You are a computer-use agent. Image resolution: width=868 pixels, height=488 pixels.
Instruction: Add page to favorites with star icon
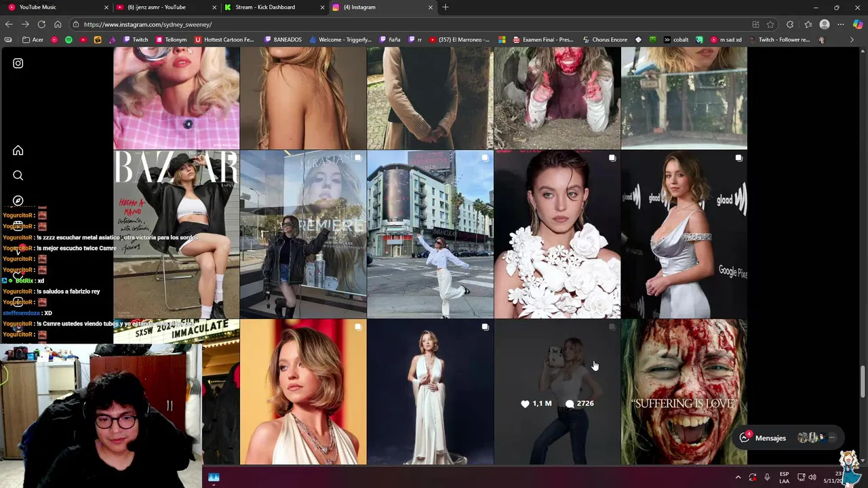pyautogui.click(x=770, y=24)
